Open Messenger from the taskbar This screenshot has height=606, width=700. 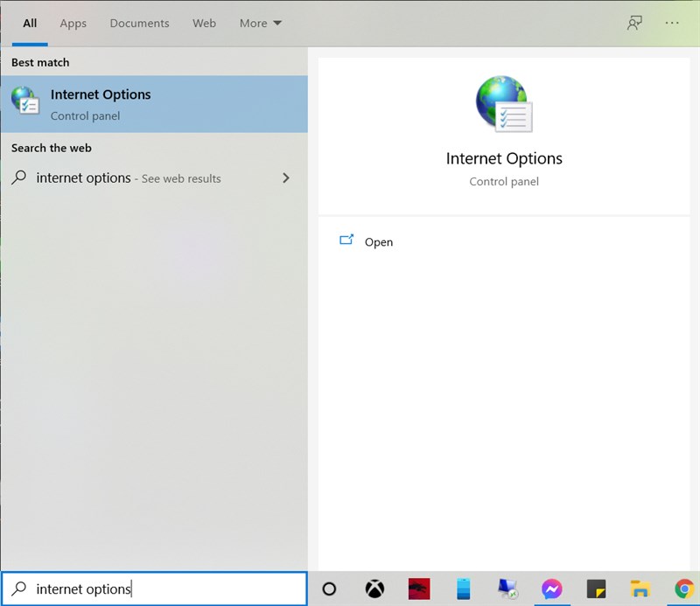(552, 589)
